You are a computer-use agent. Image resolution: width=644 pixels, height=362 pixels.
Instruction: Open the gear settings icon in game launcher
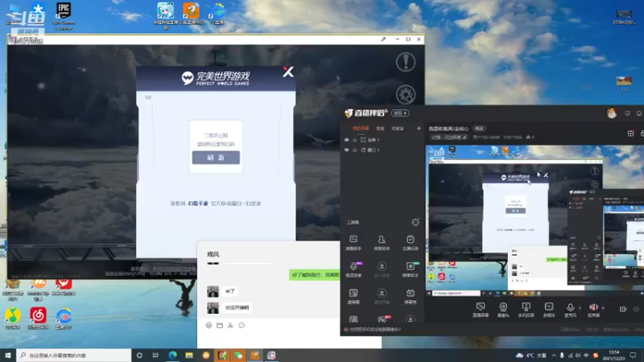pyautogui.click(x=406, y=94)
